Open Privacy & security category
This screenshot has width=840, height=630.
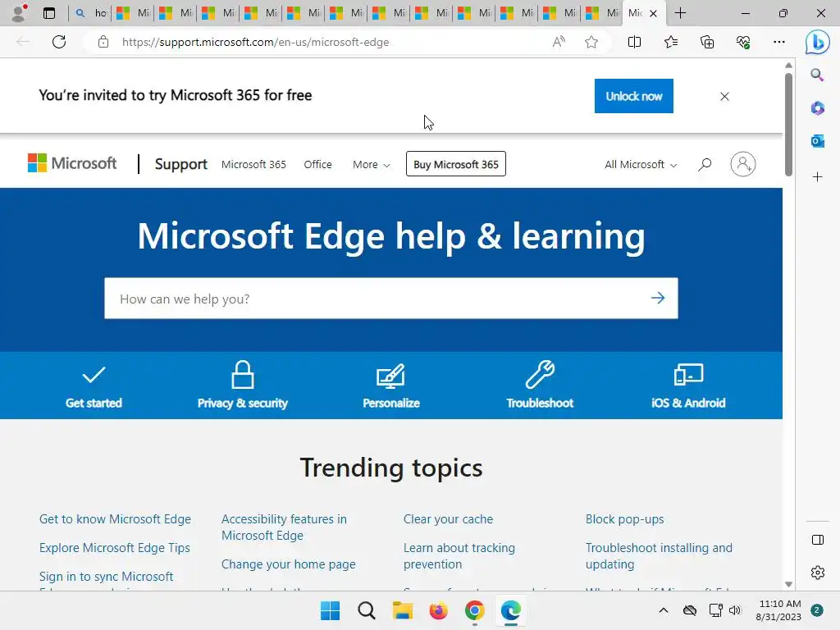tap(243, 385)
